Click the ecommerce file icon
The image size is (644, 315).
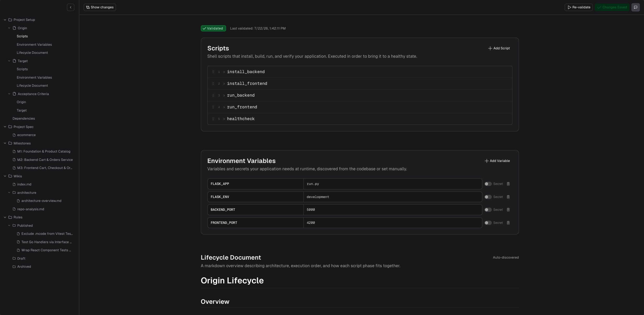pyautogui.click(x=14, y=135)
